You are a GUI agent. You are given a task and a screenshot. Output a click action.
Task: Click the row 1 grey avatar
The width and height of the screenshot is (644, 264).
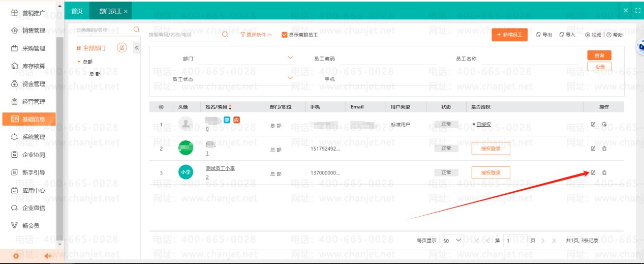(186, 124)
